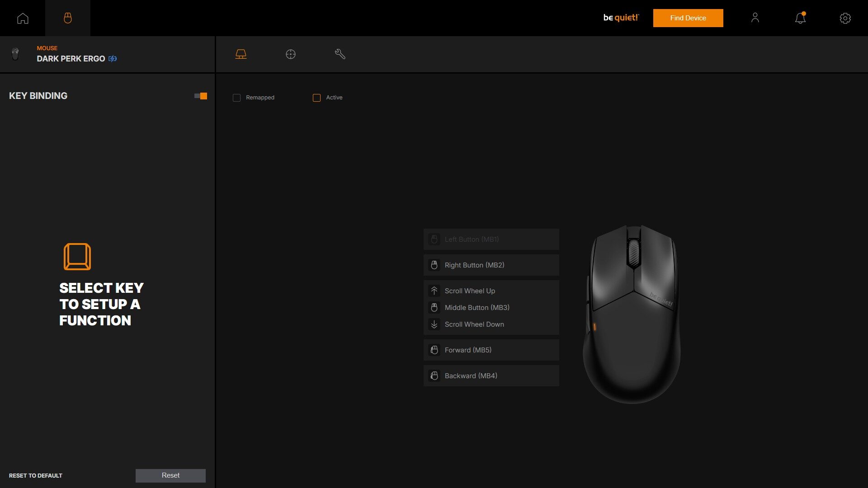Click the Middle Button mouse icon

pos(434,308)
